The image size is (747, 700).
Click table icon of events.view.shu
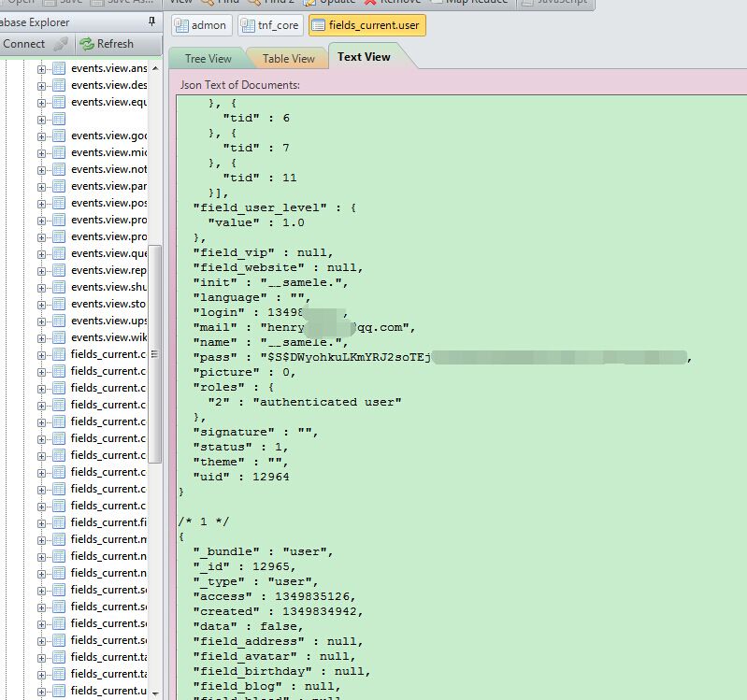tap(59, 287)
